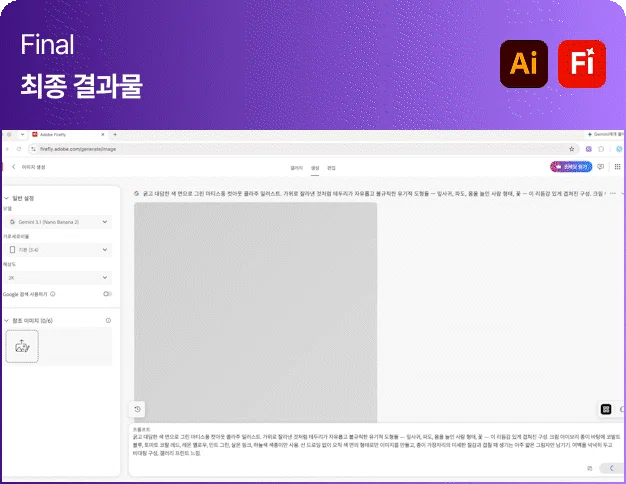Click the Gemini button in browser bar
626x484 pixels.
click(x=605, y=135)
